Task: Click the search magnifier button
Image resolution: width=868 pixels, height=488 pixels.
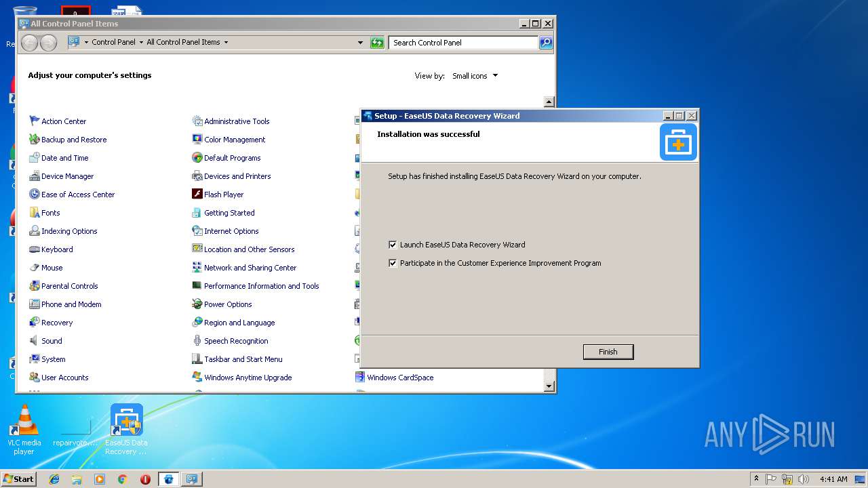Action: [x=546, y=43]
